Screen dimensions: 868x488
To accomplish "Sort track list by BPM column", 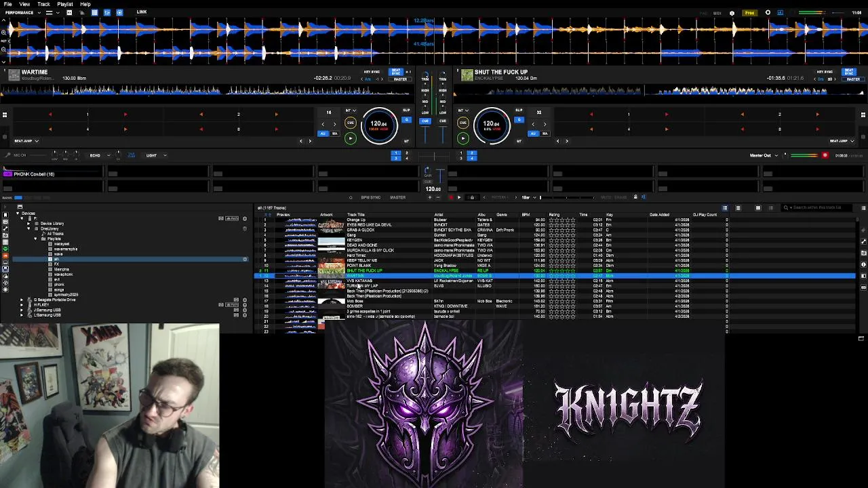I will [526, 215].
